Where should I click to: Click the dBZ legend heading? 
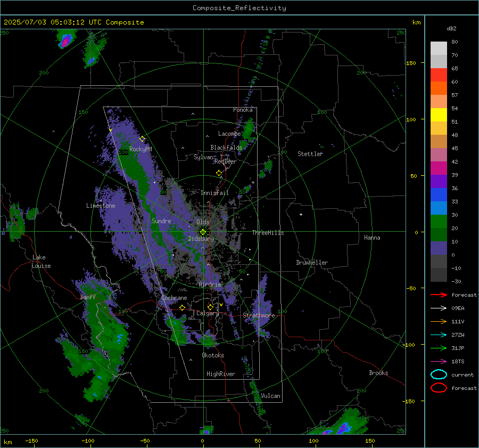click(451, 28)
